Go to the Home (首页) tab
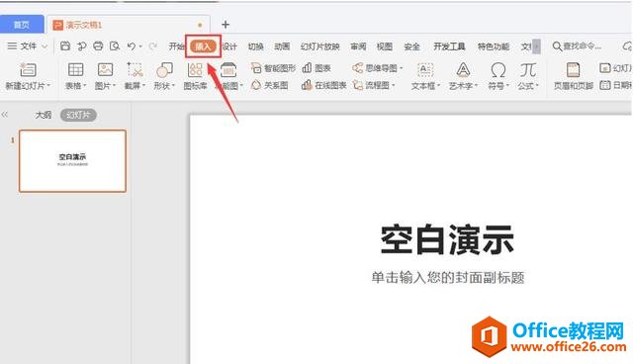633x364 pixels. coord(22,24)
